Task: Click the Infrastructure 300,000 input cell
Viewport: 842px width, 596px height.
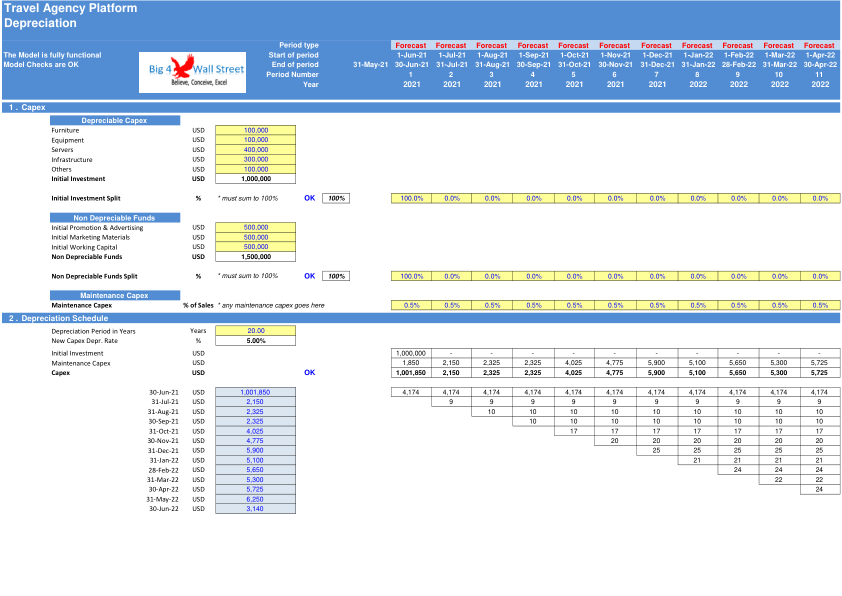Action: pos(256,159)
